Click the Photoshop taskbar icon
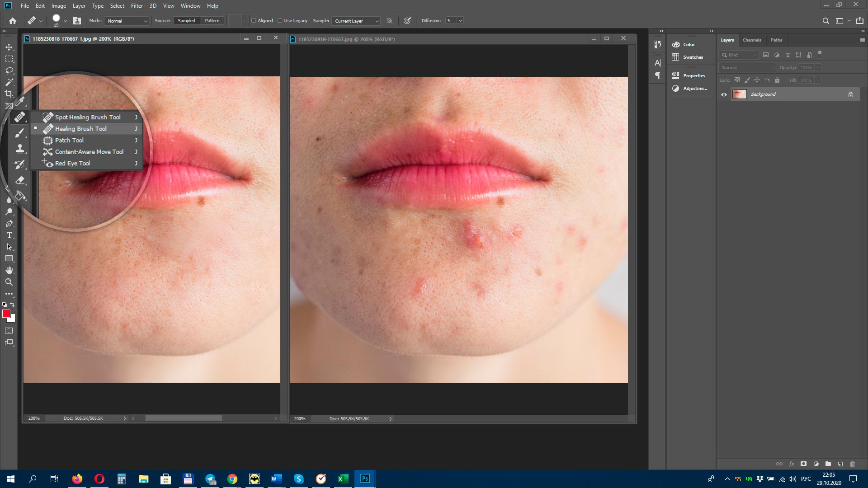 (x=365, y=479)
